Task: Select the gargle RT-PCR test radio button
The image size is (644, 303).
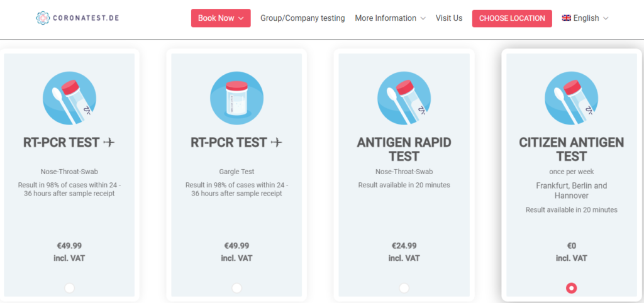Action: (236, 288)
